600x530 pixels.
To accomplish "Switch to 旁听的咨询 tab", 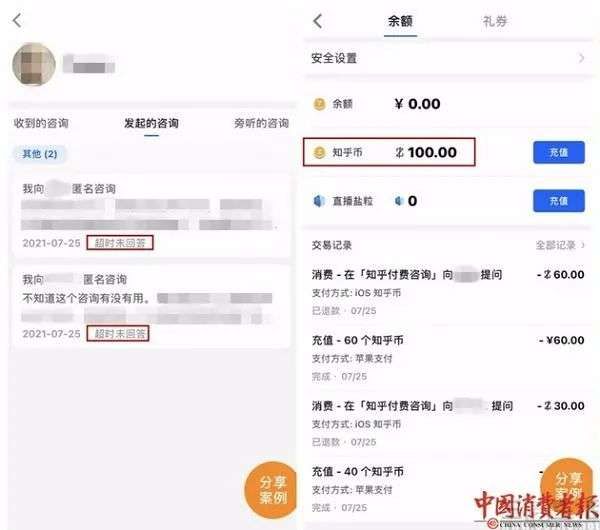I will point(261,123).
